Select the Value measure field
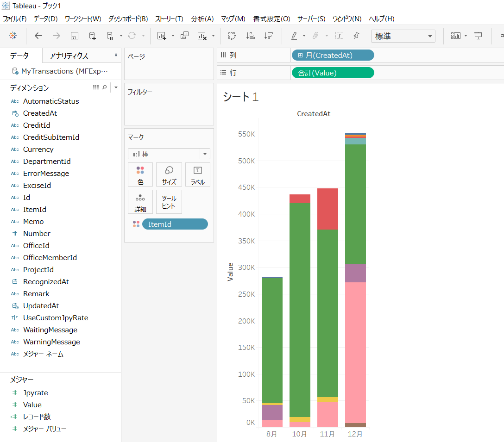The width and height of the screenshot is (504, 442). [32, 405]
